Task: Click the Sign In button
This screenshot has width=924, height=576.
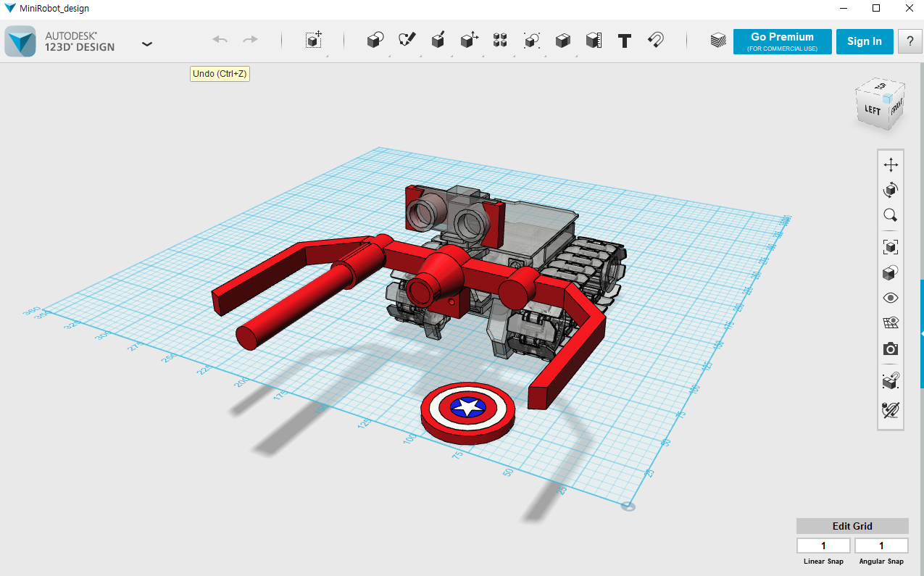Action: (x=865, y=41)
